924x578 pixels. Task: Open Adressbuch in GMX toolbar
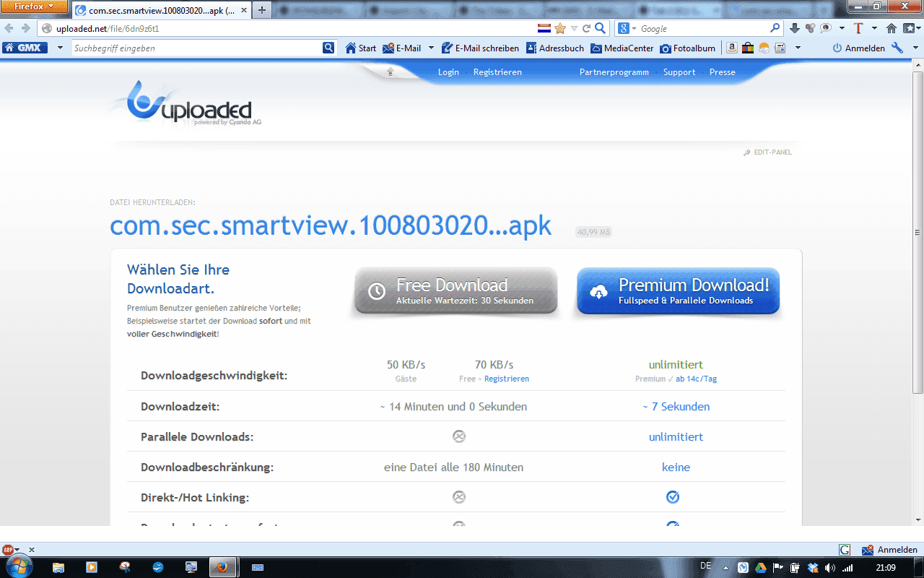pyautogui.click(x=555, y=48)
